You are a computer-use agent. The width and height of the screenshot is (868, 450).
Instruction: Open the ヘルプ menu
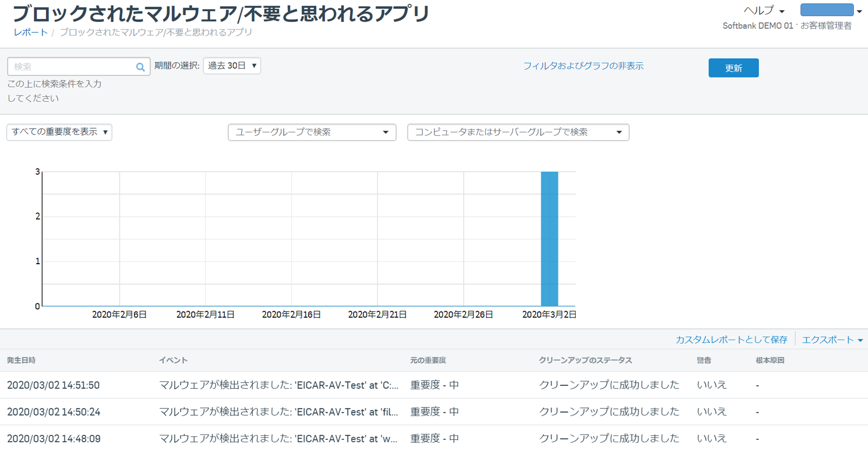[763, 11]
